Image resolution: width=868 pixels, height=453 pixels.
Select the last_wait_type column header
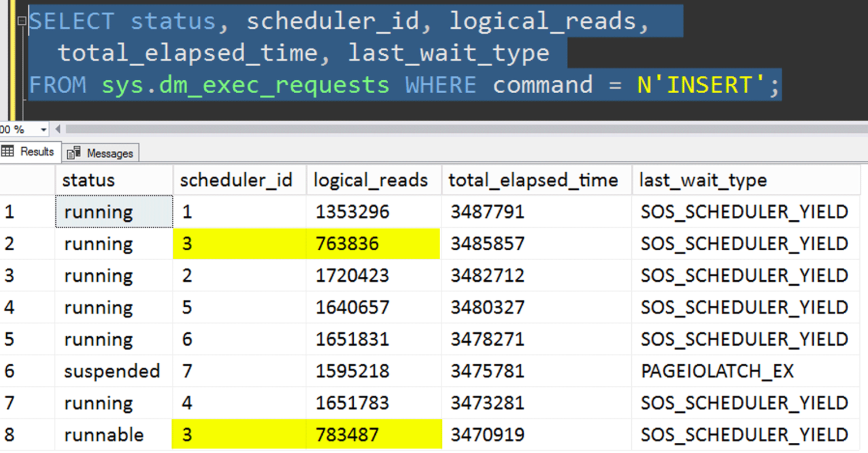coord(704,180)
